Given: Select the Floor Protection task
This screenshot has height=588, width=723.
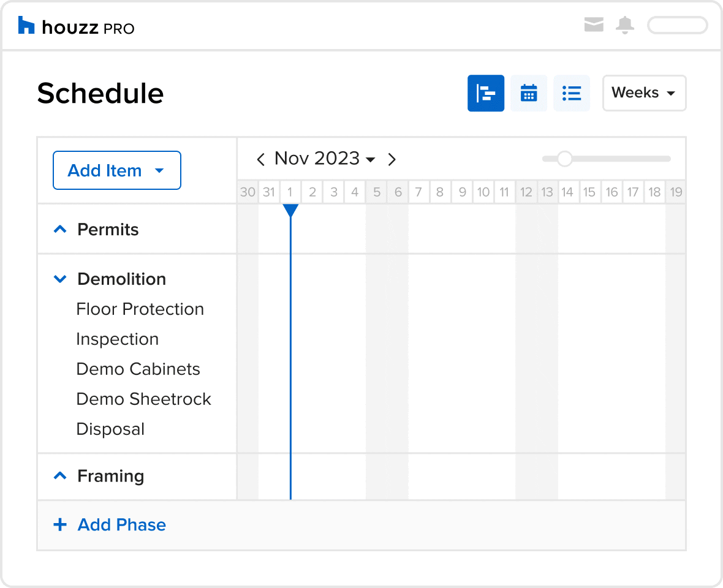Looking at the screenshot, I should (x=140, y=309).
